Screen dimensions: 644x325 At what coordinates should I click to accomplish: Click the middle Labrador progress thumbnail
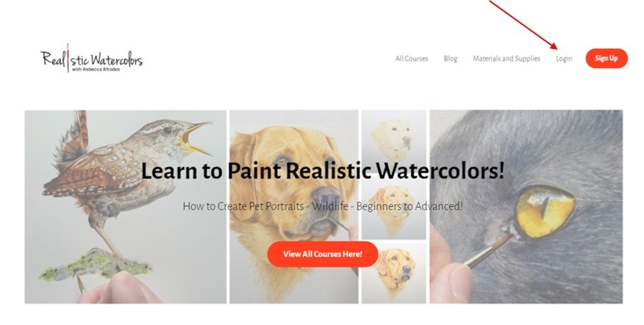pos(394,207)
